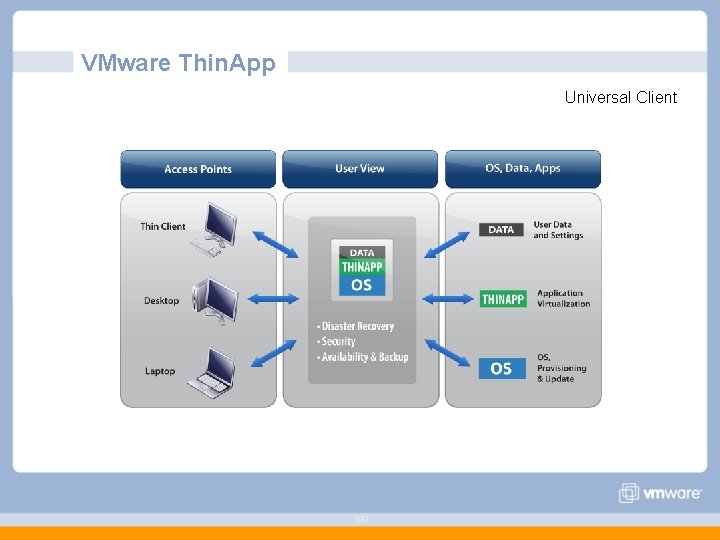Click the VMware ThinApp slide title

coord(178,62)
